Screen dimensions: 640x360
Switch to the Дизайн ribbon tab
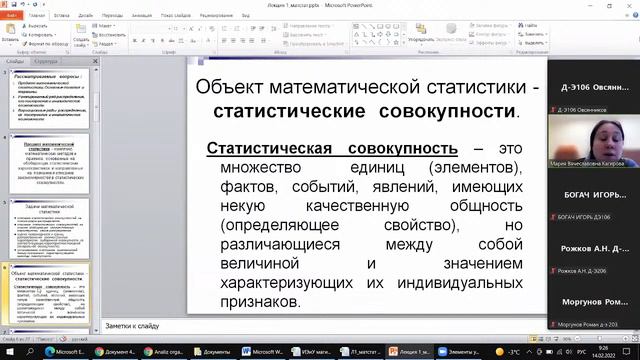[85, 16]
